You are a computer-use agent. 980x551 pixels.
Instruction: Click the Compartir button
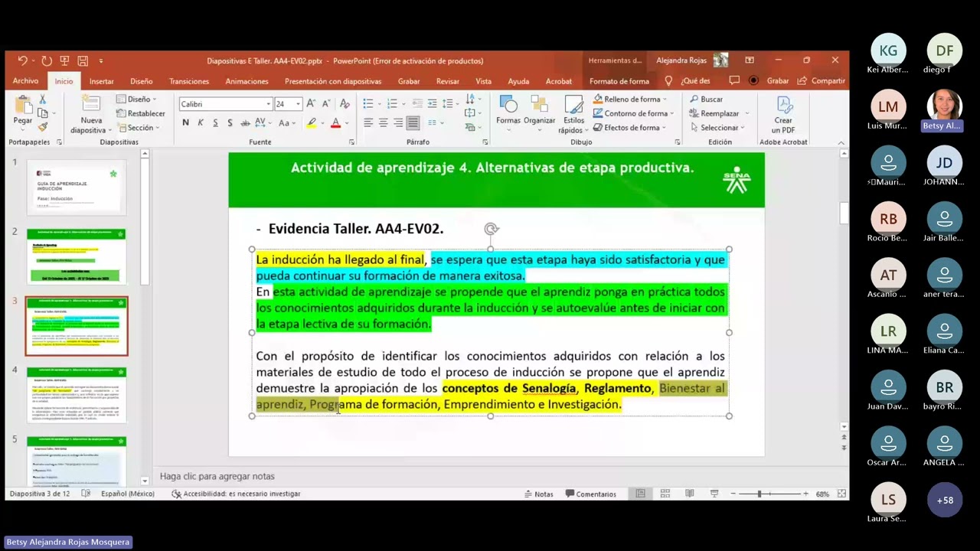pos(821,80)
